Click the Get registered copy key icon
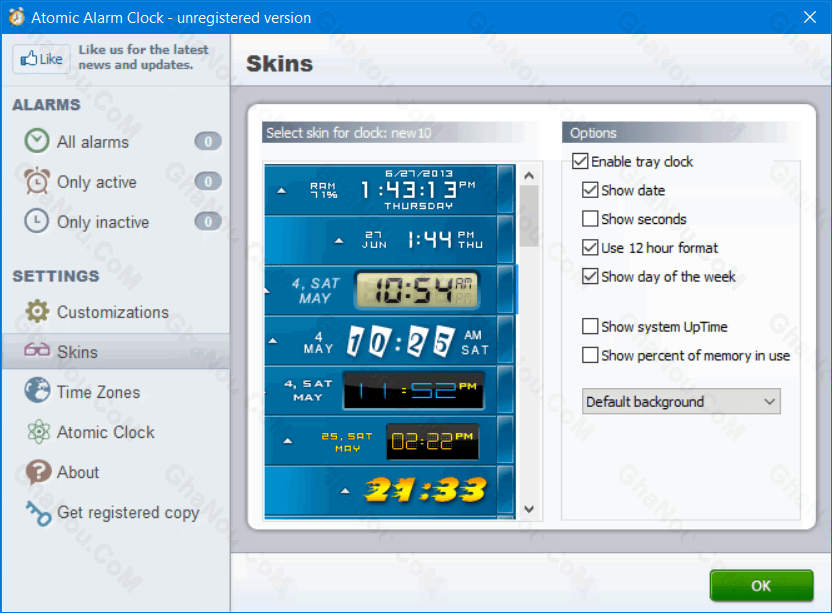 pos(38,513)
